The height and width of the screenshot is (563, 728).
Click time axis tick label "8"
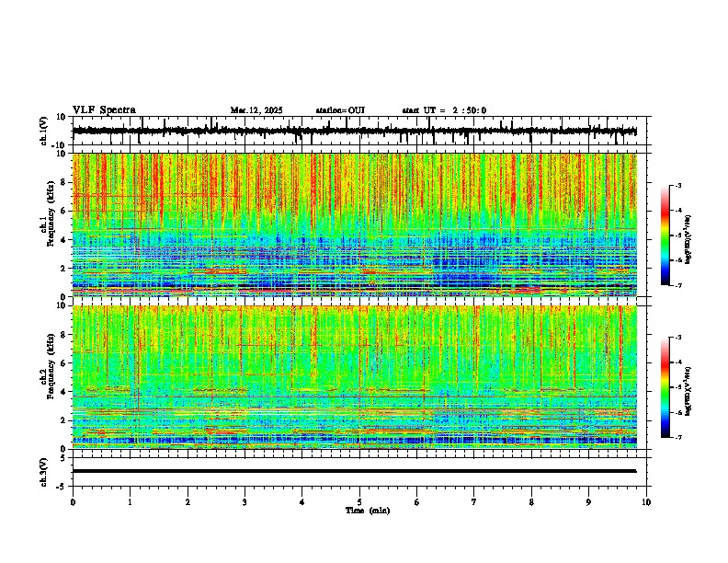(531, 502)
